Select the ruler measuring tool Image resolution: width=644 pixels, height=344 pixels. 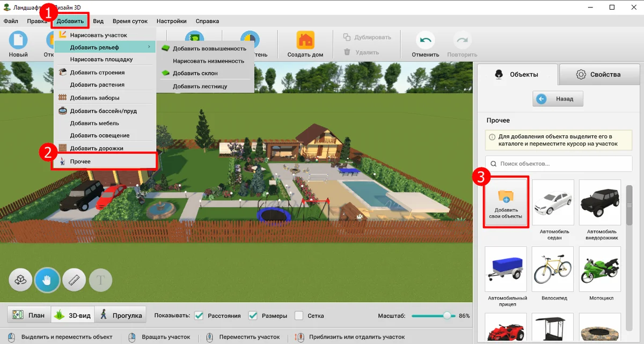point(74,280)
